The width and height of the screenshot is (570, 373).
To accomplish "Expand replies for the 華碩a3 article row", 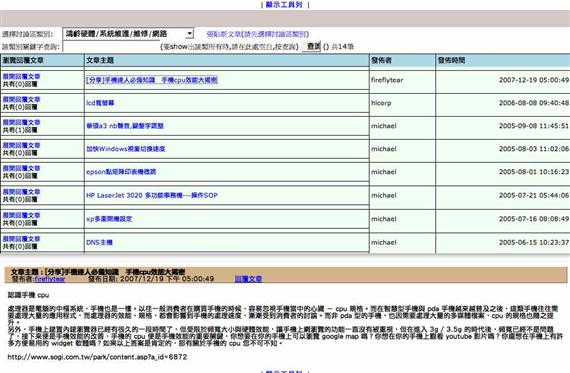I will click(21, 122).
